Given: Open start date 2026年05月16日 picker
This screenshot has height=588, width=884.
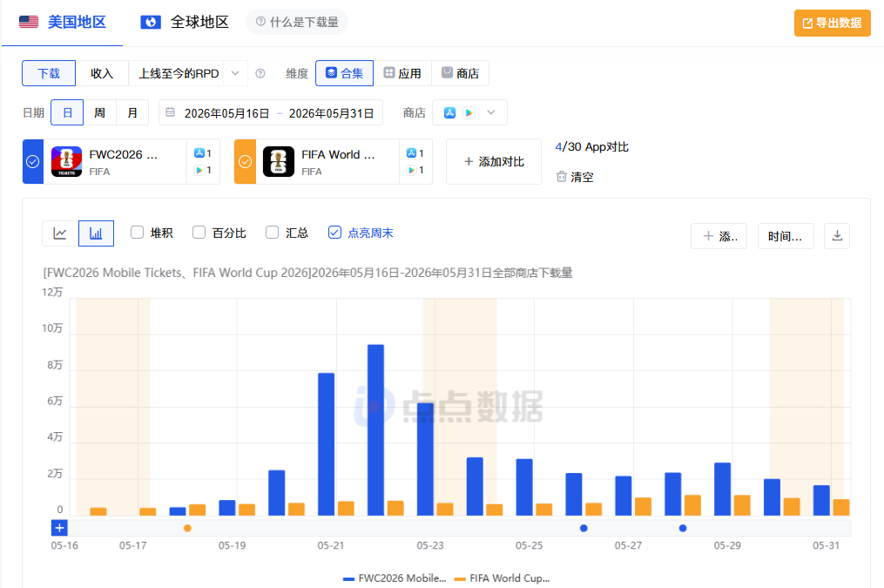Looking at the screenshot, I should point(226,113).
